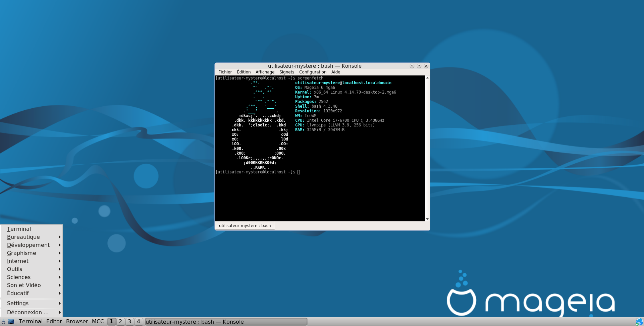Click the show desktop icon in taskbar
644x326 pixels.
(11, 322)
